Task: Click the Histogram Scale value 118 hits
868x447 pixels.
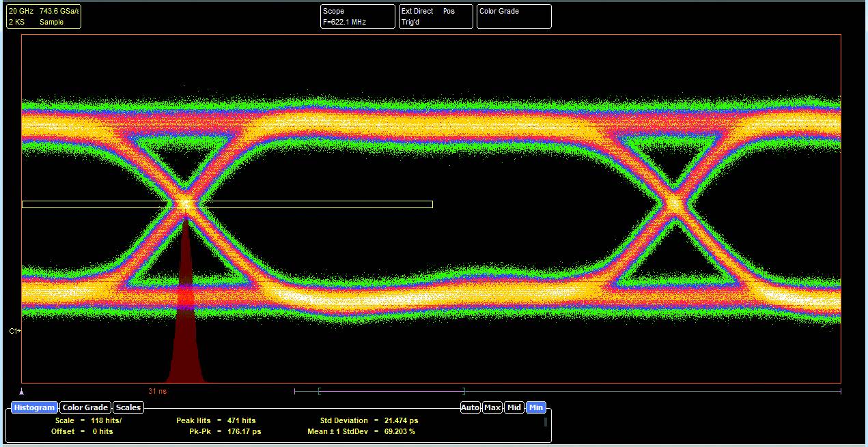Action: point(106,420)
